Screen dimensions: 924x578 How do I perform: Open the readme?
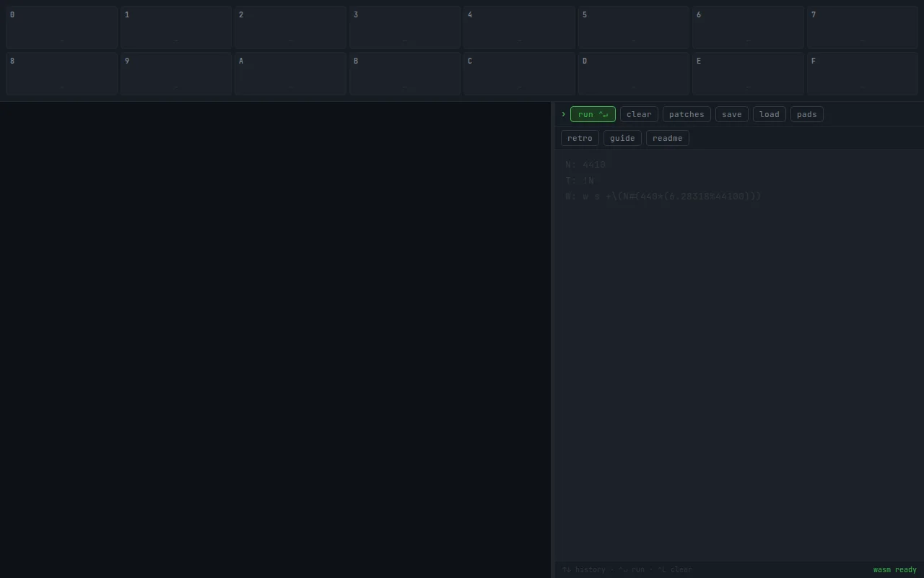pyautogui.click(x=668, y=138)
